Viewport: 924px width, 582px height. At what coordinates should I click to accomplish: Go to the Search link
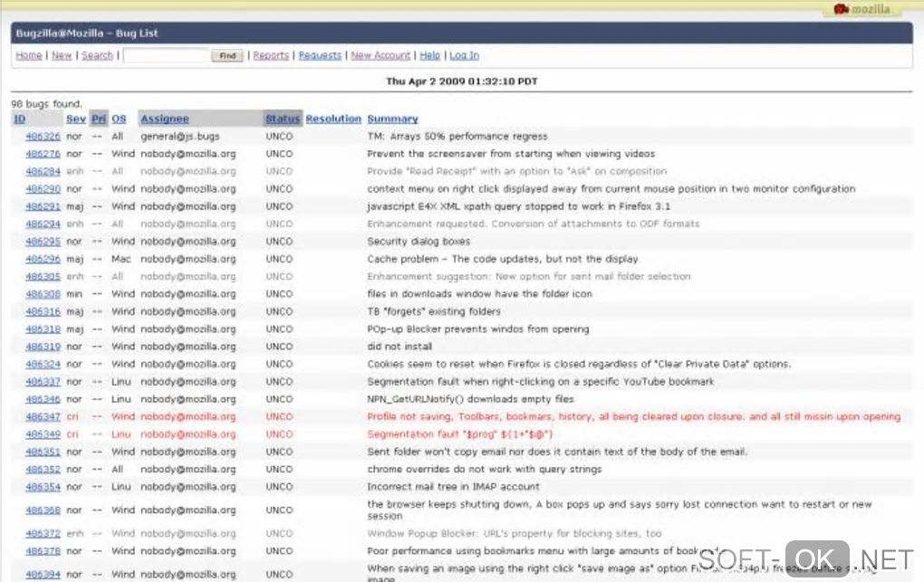click(x=97, y=55)
